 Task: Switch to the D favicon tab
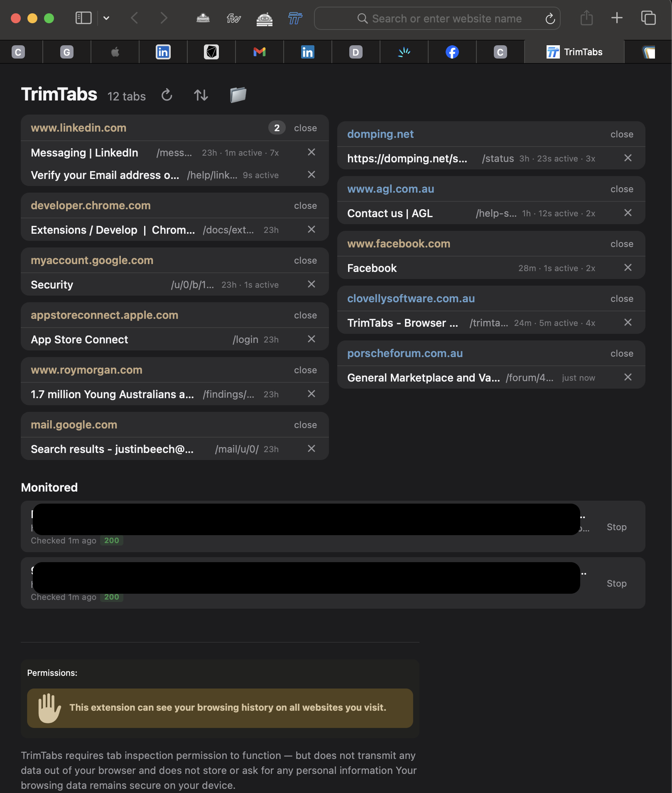[x=356, y=52]
